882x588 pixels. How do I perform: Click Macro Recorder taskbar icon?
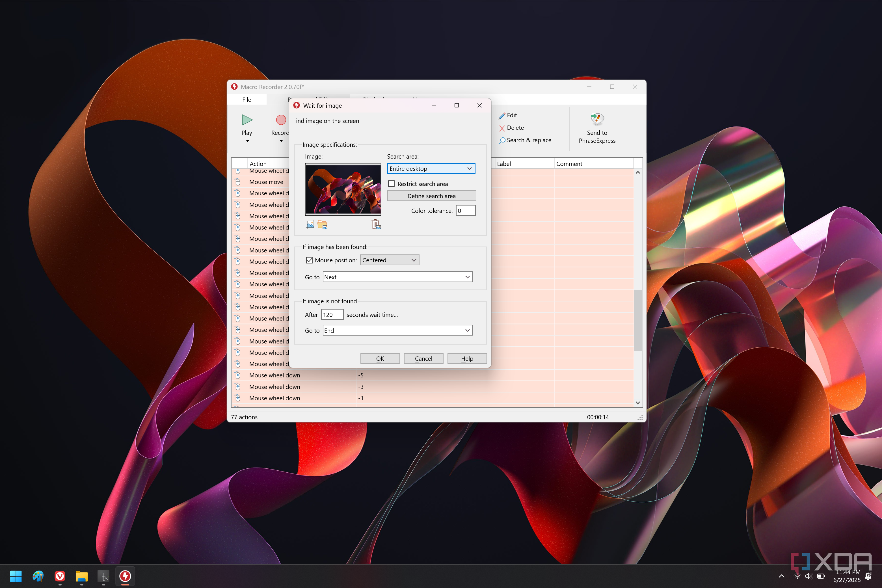tap(125, 576)
